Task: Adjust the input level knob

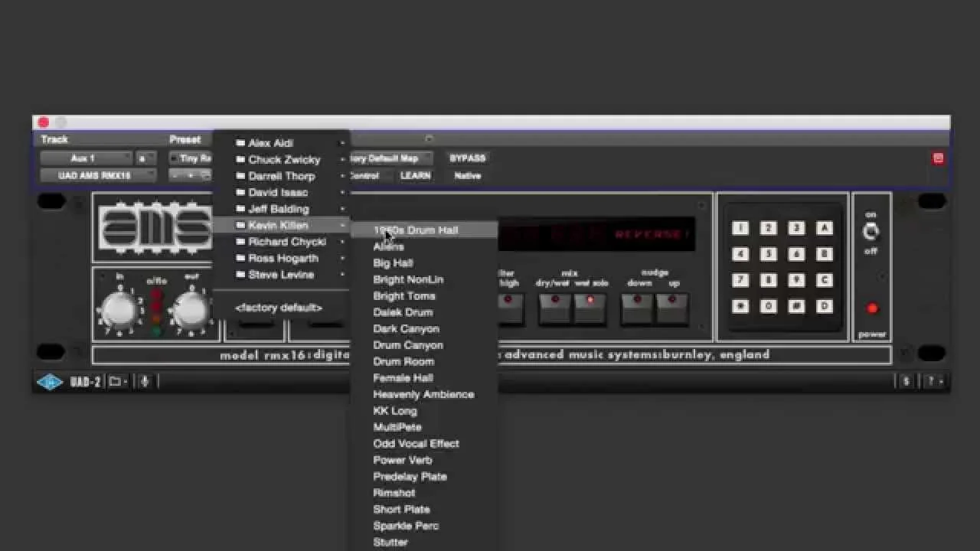Action: pyautogui.click(x=119, y=307)
